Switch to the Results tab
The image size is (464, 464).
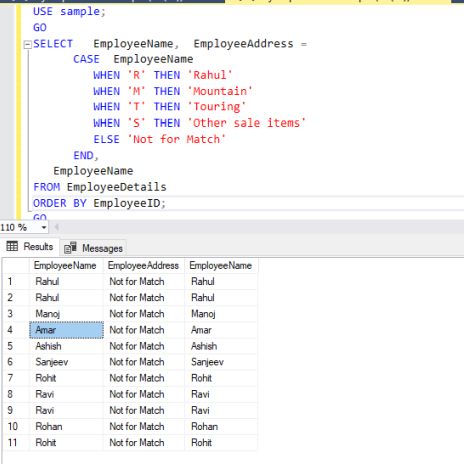(30, 247)
